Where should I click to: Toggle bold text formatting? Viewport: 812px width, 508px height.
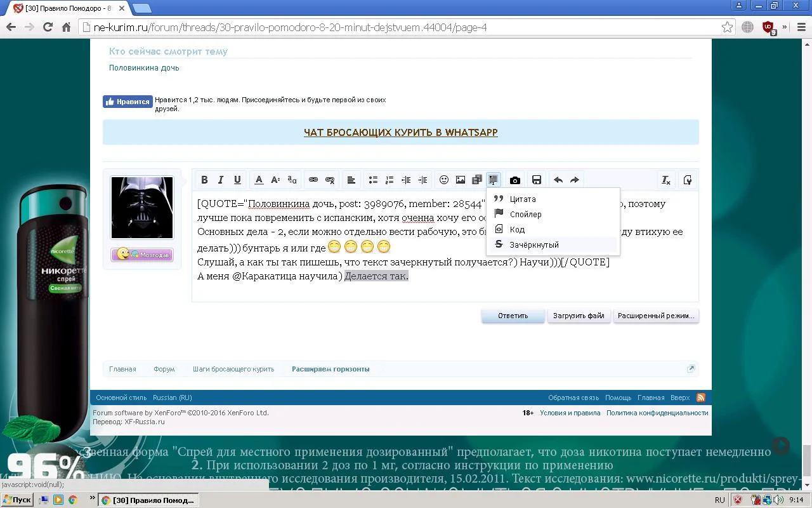click(204, 180)
